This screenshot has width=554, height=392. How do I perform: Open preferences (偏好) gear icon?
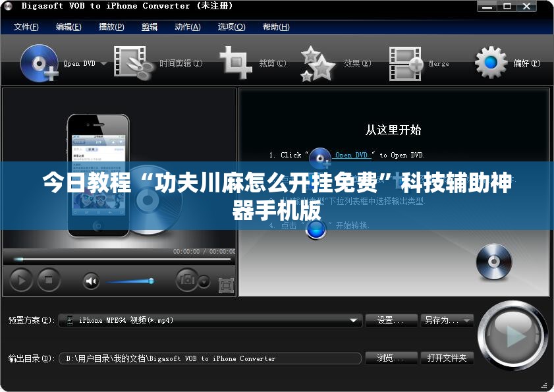491,63
